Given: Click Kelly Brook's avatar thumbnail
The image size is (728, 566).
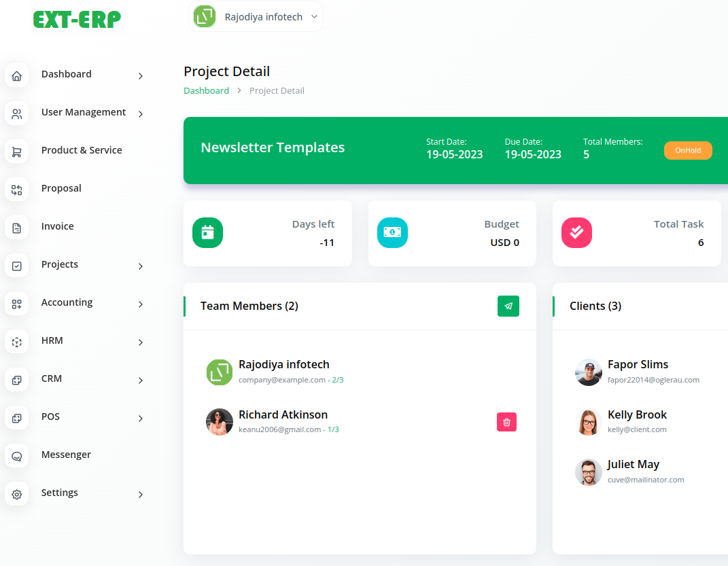Looking at the screenshot, I should click(x=589, y=422).
